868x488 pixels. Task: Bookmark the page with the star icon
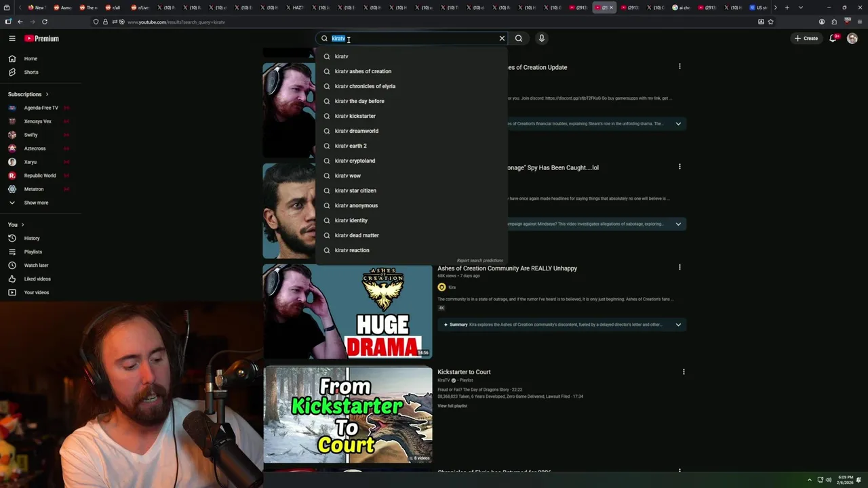[770, 22]
